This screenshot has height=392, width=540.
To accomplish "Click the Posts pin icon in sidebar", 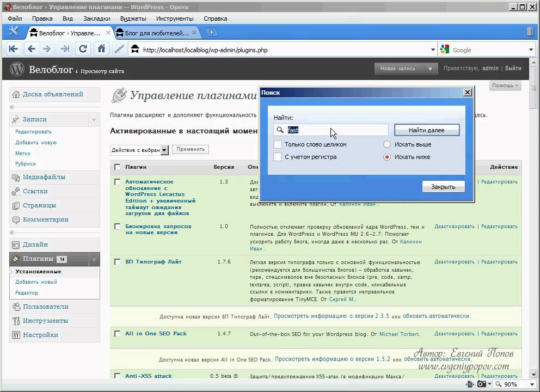I will (16, 119).
